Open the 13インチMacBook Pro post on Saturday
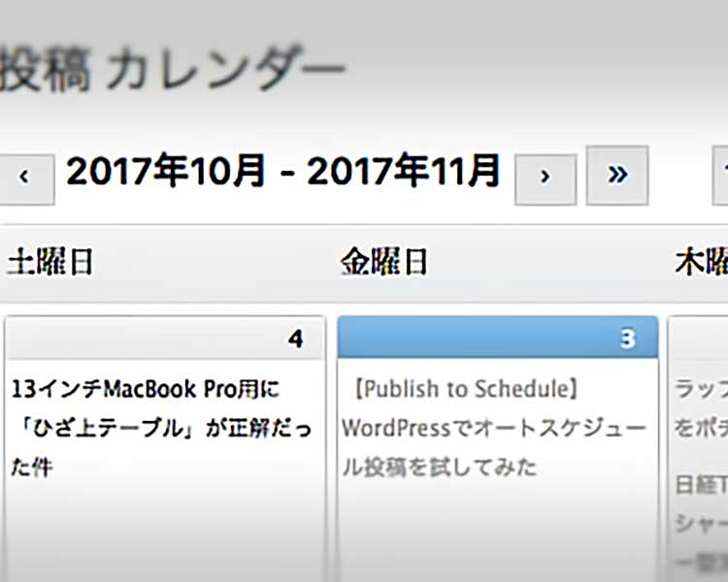Viewport: 728px width, 582px height. point(161,428)
